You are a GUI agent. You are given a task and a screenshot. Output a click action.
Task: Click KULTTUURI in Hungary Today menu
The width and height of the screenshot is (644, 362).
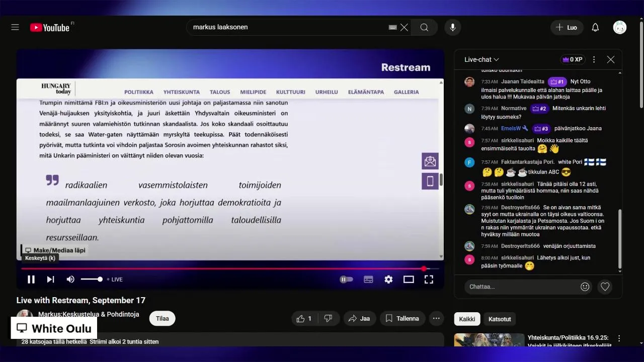(291, 92)
